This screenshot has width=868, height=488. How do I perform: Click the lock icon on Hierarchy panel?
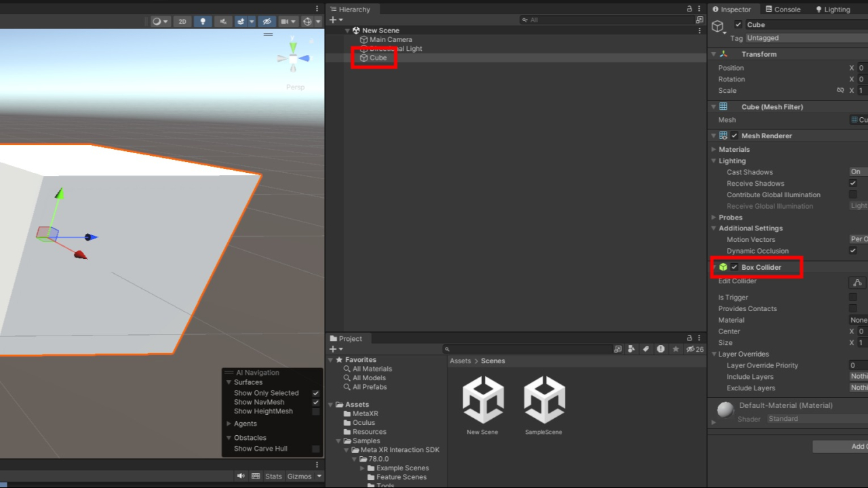(x=690, y=9)
